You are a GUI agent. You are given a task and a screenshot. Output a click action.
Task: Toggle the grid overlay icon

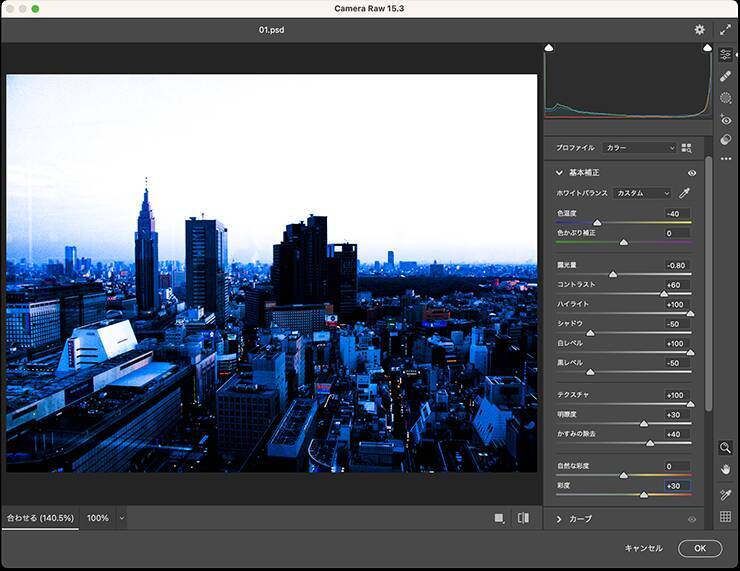click(726, 517)
